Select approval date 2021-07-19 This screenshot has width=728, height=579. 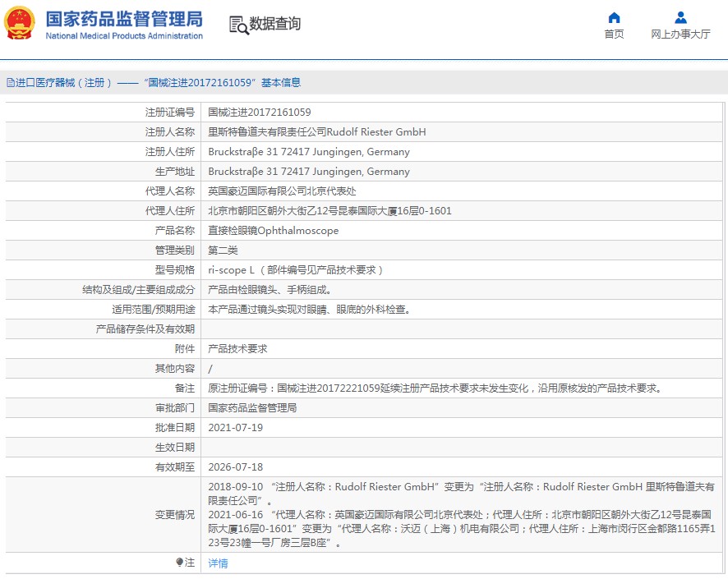click(235, 428)
